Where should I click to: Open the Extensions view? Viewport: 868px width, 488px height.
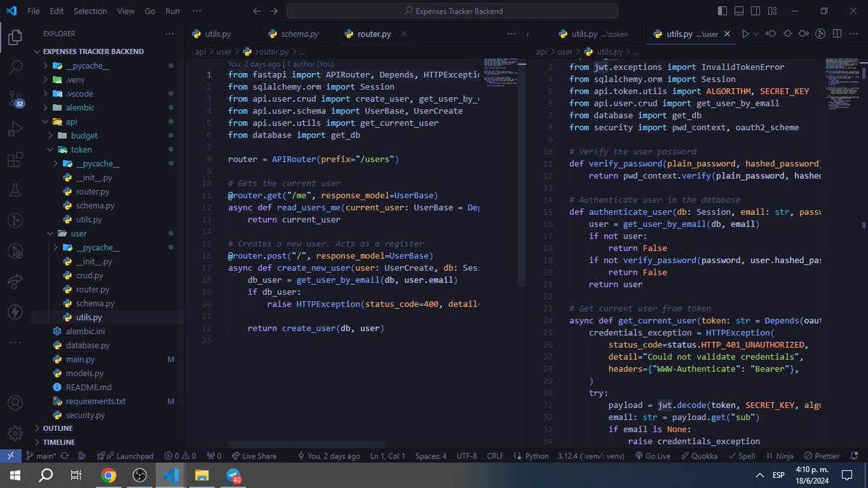(16, 158)
